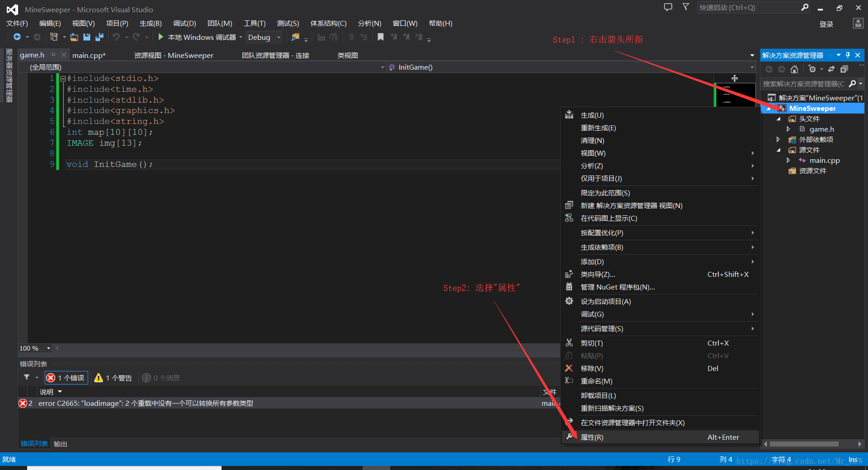Image resolution: width=868 pixels, height=470 pixels.
Task: Click the Navigate Backward toolbar icon
Action: tap(17, 37)
